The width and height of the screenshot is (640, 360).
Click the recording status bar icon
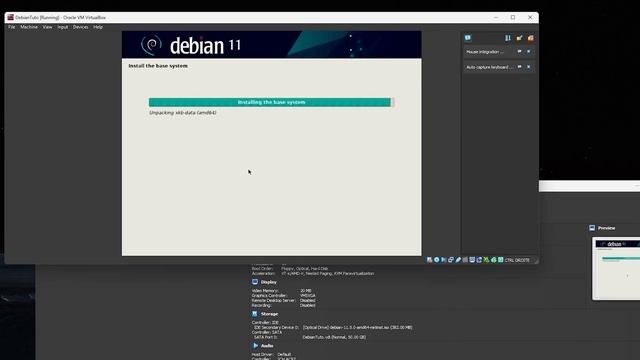[479, 260]
